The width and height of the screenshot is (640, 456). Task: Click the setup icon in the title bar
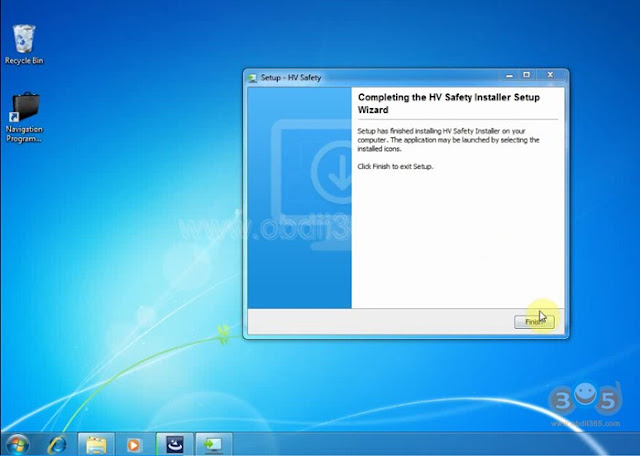[253, 78]
